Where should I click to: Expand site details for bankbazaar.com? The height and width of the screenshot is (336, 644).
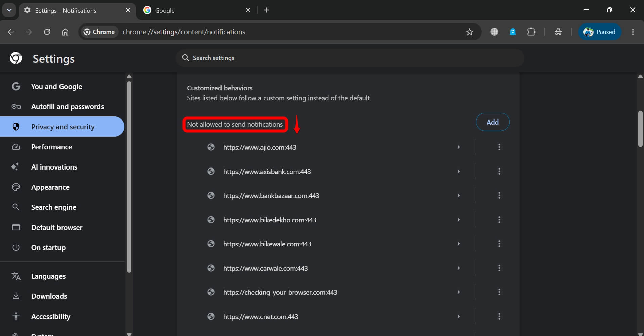(459, 195)
